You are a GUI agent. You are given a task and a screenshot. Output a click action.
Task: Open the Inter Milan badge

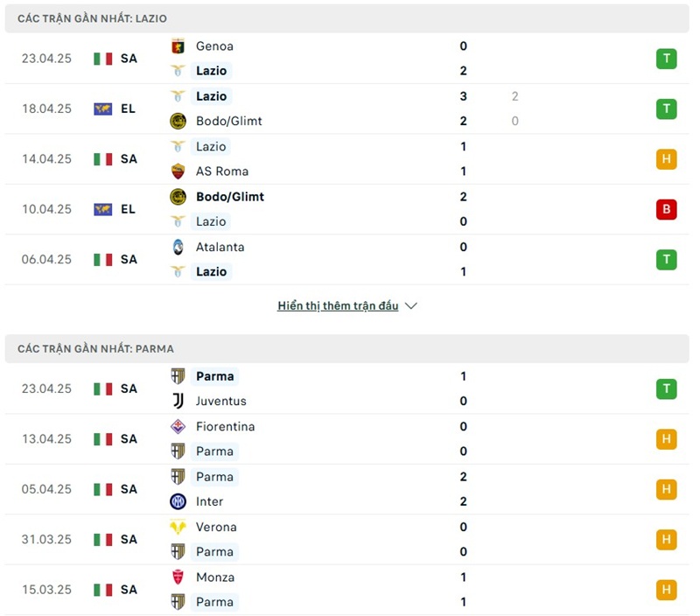pyautogui.click(x=177, y=502)
